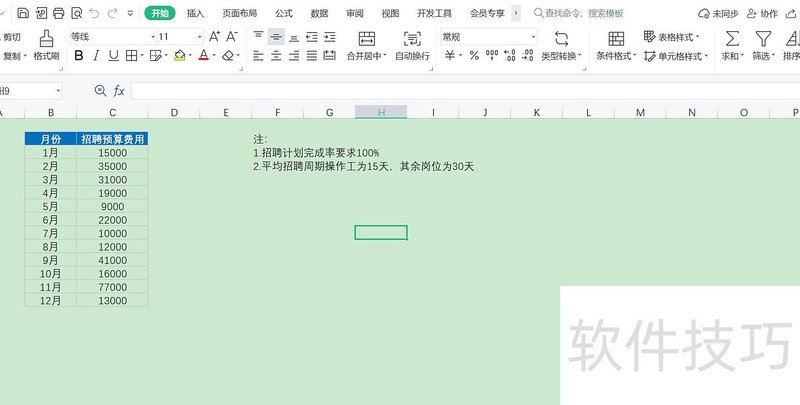Toggle Underline formatting
The height and width of the screenshot is (405, 800).
coord(113,56)
